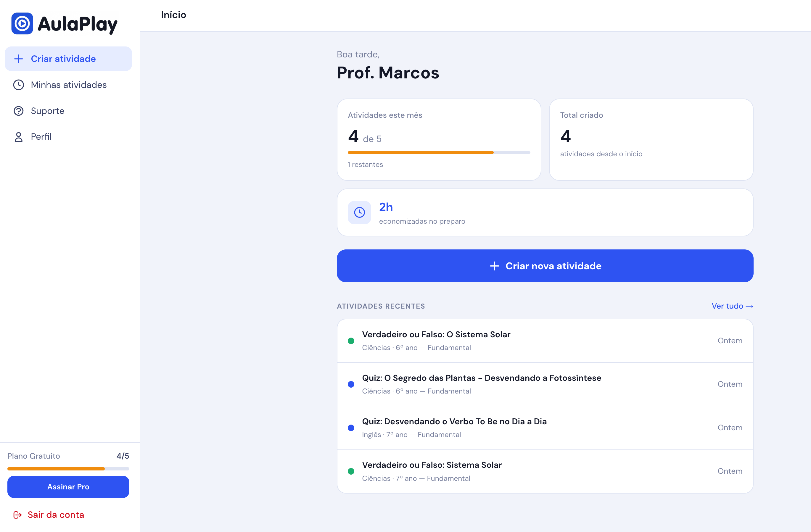Click the person icon for Perfil

tap(18, 137)
